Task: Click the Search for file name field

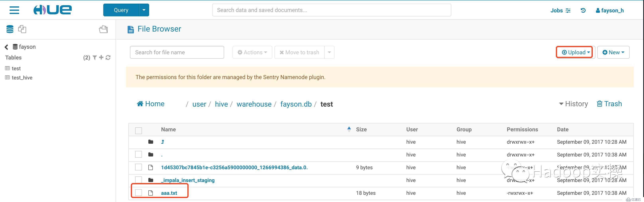Action: 177,52
